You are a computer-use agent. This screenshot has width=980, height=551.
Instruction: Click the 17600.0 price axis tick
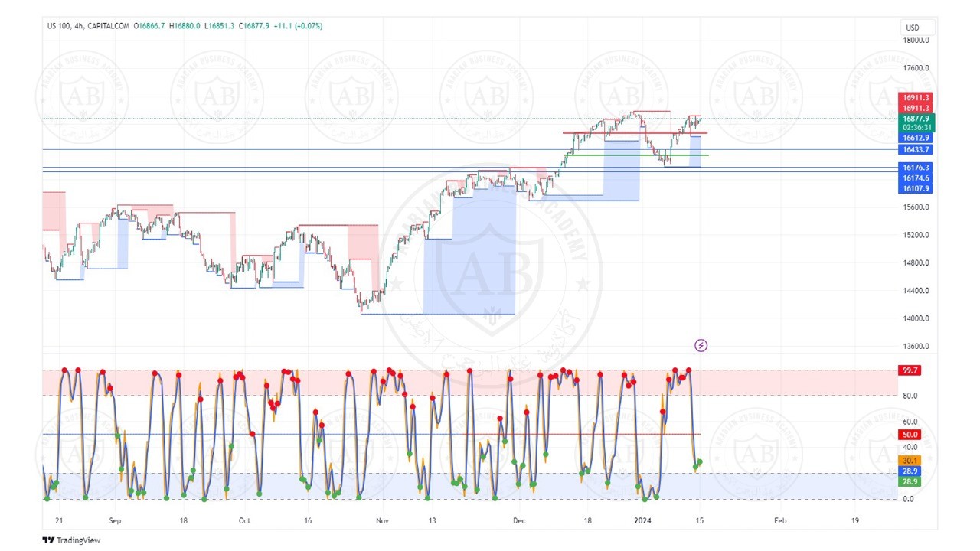pos(916,68)
